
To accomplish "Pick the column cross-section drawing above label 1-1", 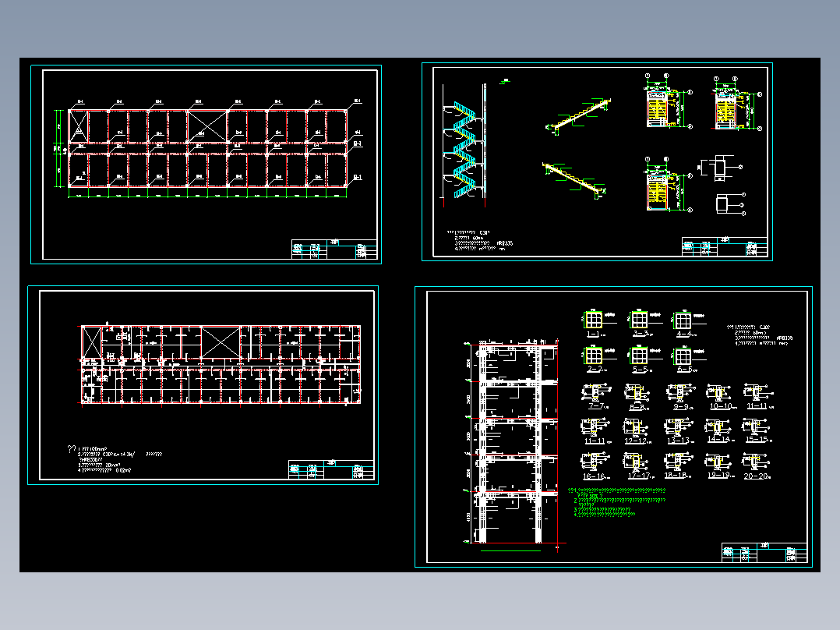I will pyautogui.click(x=593, y=320).
